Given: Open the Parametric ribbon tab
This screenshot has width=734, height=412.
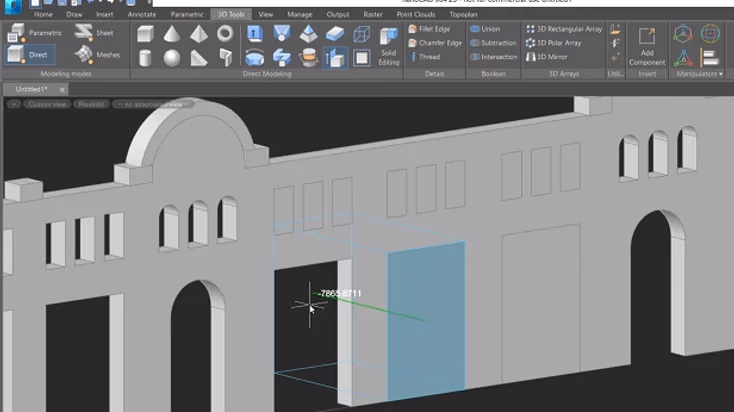Looking at the screenshot, I should click(x=186, y=15).
